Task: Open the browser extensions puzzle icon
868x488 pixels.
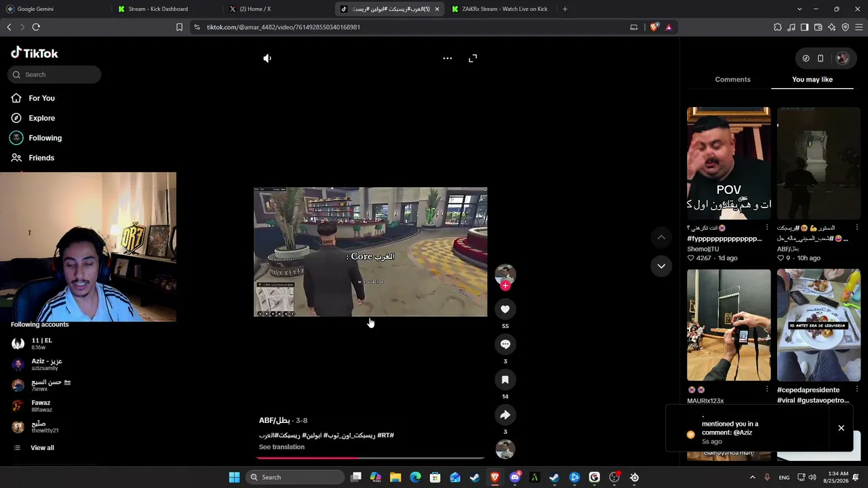Action: 778,27
